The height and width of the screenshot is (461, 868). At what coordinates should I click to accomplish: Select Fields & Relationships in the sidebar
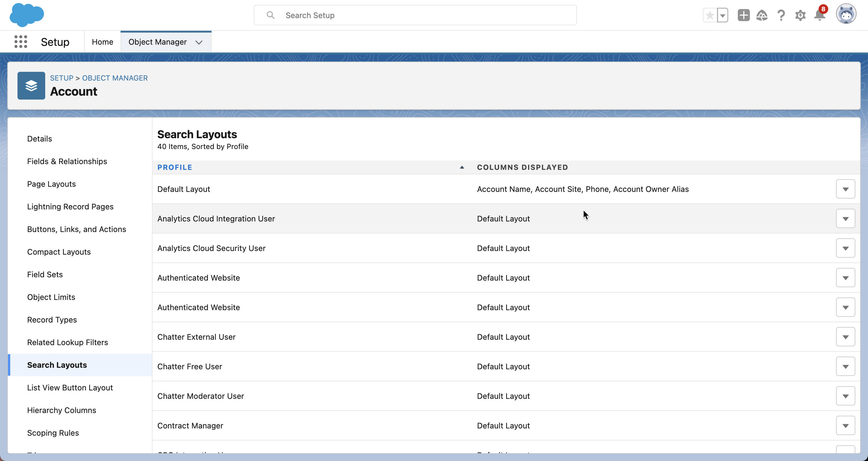[x=67, y=161]
